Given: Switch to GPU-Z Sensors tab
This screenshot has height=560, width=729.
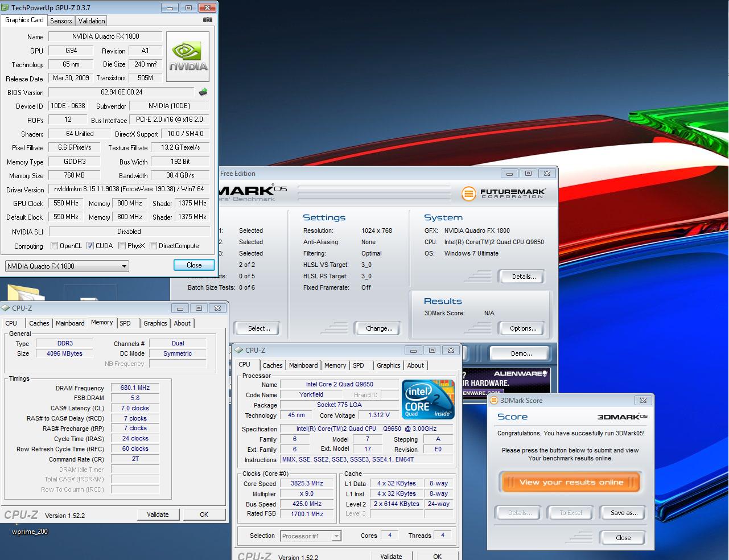Looking at the screenshot, I should pos(61,21).
